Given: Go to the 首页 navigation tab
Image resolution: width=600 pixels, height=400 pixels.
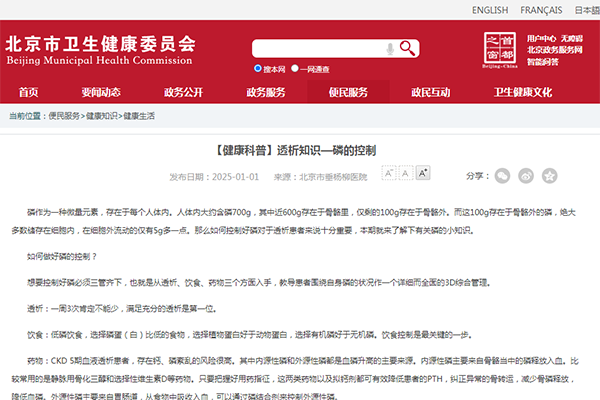Looking at the screenshot, I should click(x=29, y=92).
